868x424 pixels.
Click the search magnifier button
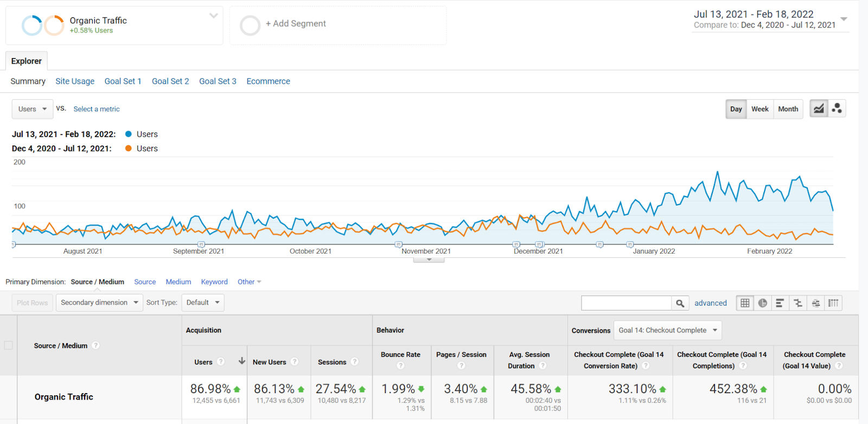[680, 303]
